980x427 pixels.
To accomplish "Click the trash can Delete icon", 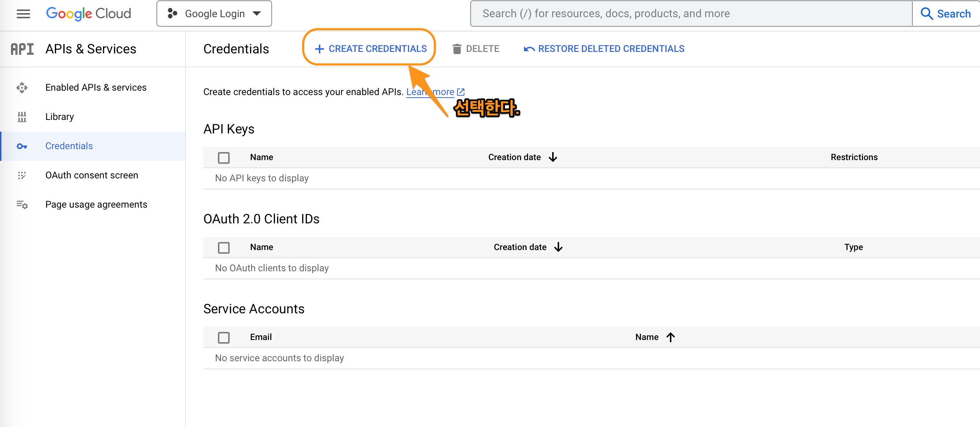I will (x=457, y=49).
